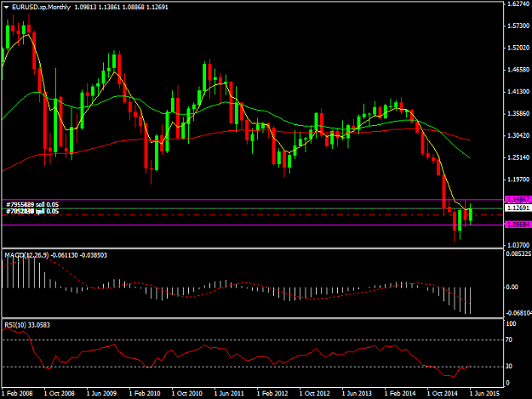This screenshot has height=399, width=532.
Task: Click the 1 Feb 2012 date label
Action: click(x=272, y=393)
